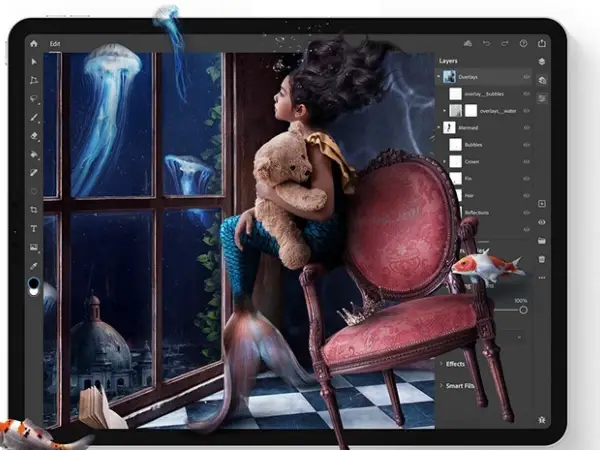
Task: Open the three-dots more options
Action: pyautogui.click(x=542, y=278)
